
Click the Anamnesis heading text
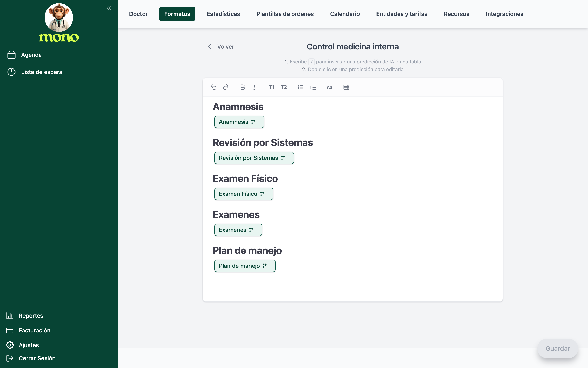pos(238,107)
